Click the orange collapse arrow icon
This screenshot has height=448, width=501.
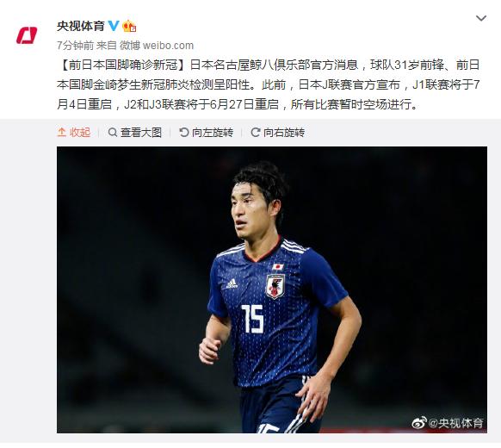pyautogui.click(x=61, y=132)
